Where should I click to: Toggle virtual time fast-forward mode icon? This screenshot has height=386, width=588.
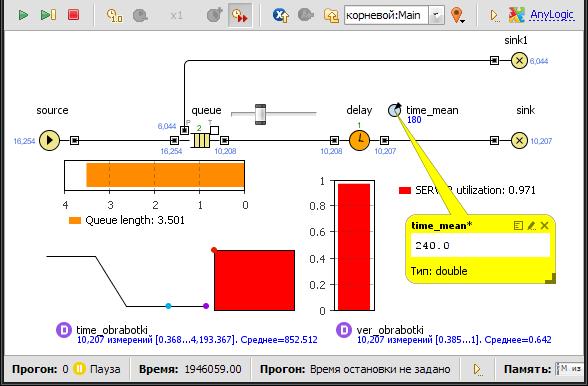coord(240,15)
